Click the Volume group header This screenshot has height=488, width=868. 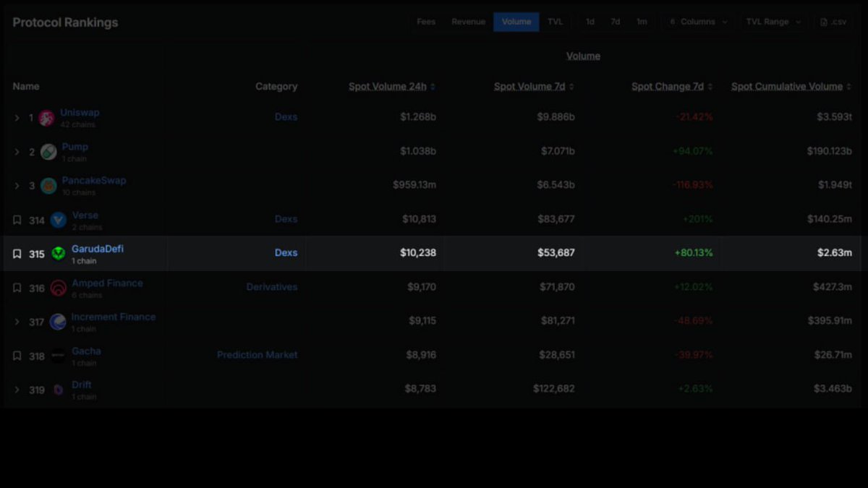tap(583, 56)
